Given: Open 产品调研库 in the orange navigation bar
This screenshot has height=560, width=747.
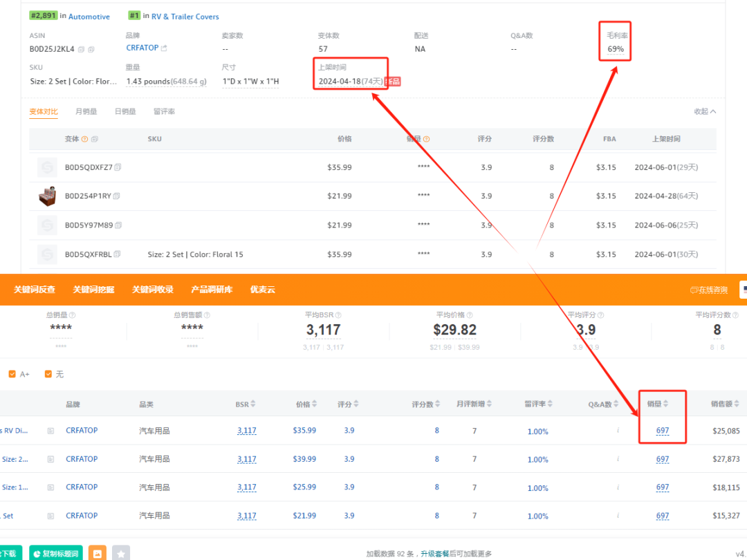Looking at the screenshot, I should [x=212, y=290].
